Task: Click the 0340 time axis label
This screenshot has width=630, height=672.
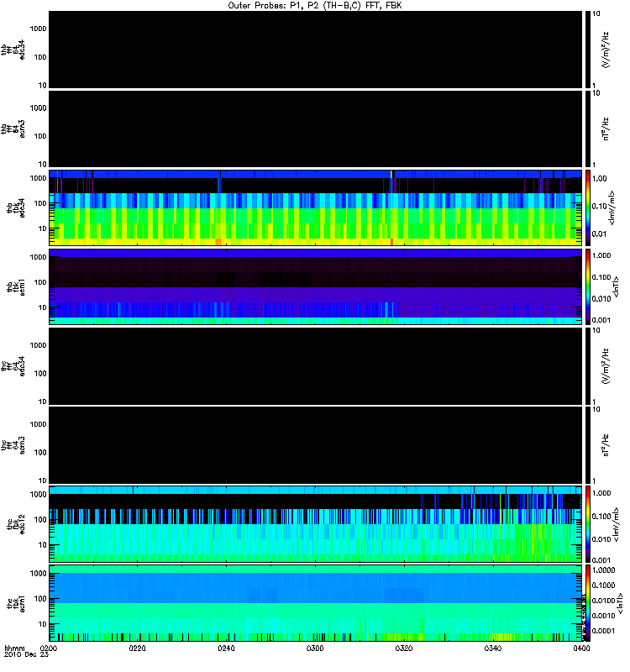Action: (x=493, y=648)
